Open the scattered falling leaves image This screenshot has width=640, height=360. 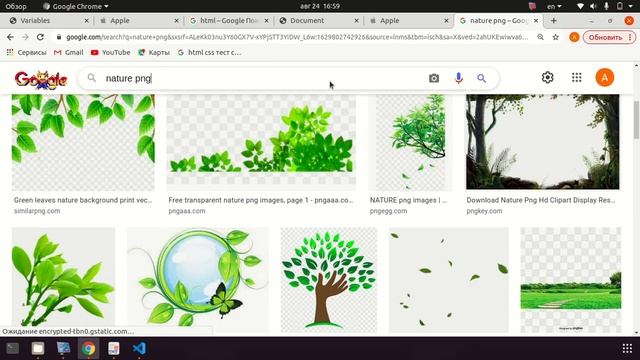pyautogui.click(x=449, y=280)
